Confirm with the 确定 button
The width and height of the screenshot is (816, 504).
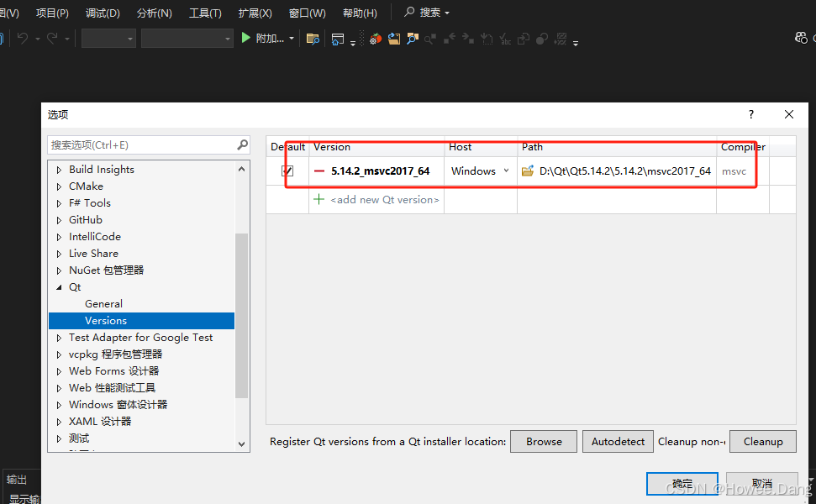click(682, 484)
